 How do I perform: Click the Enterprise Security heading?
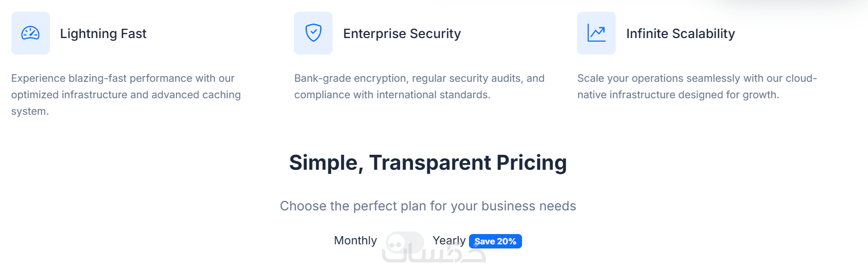(x=402, y=34)
